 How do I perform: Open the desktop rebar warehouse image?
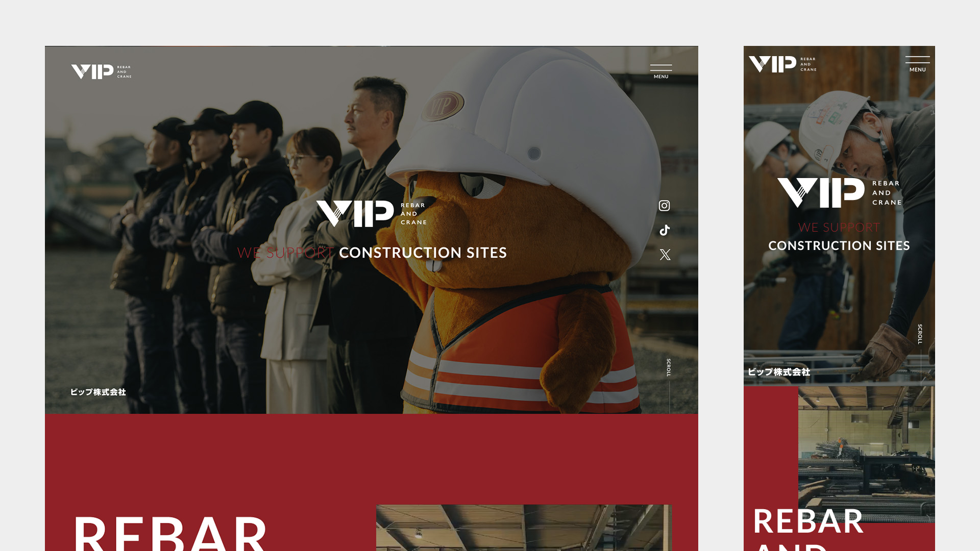coord(524,528)
